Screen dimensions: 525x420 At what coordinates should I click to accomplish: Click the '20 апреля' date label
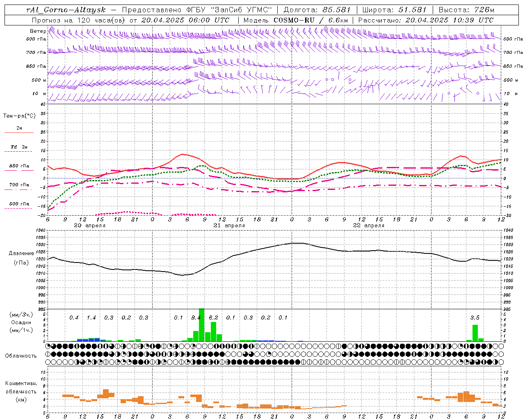89,226
